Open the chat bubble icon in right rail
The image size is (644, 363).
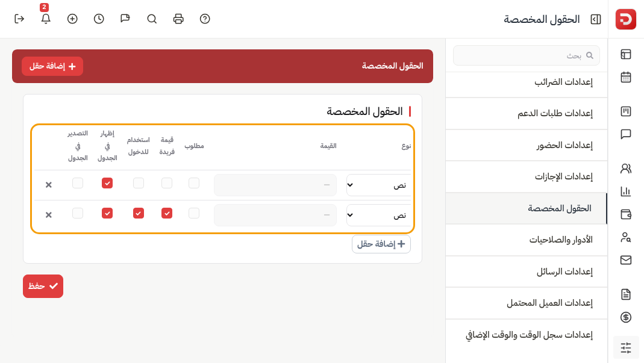click(x=625, y=134)
